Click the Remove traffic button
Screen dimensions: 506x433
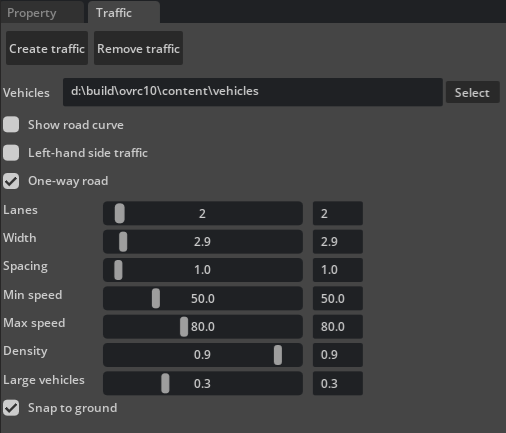(138, 48)
